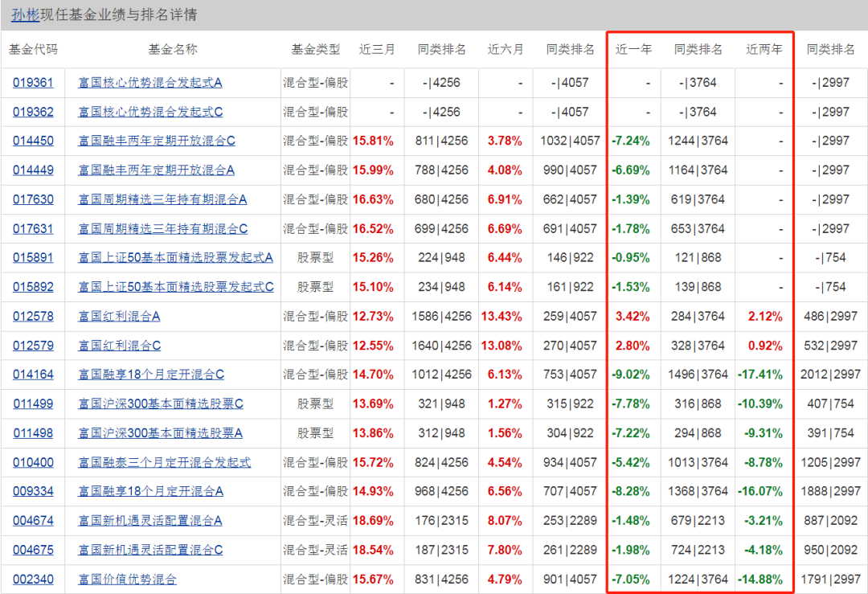Open fund code 019362 link
The image size is (868, 594).
[33, 112]
